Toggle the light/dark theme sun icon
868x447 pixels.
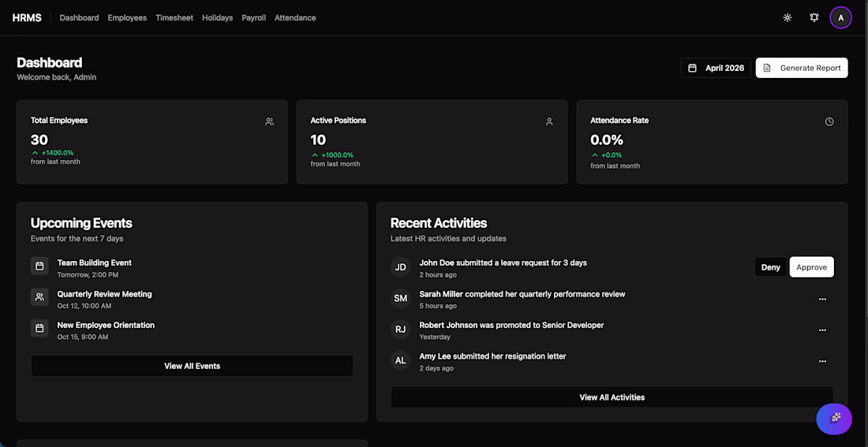[788, 17]
